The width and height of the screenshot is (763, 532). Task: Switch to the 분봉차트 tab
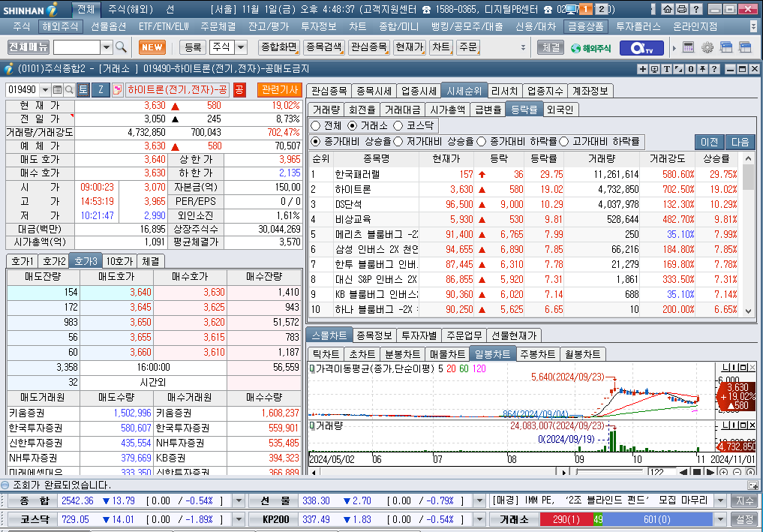click(x=402, y=354)
